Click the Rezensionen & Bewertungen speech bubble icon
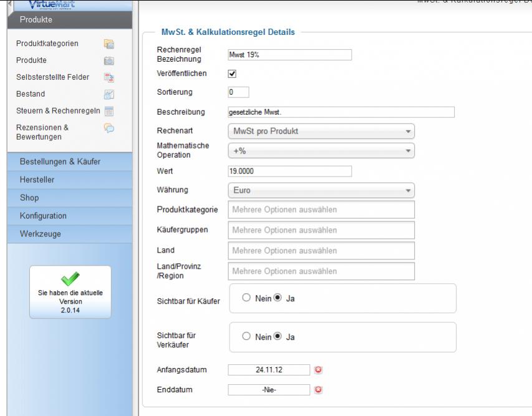 coord(108,128)
